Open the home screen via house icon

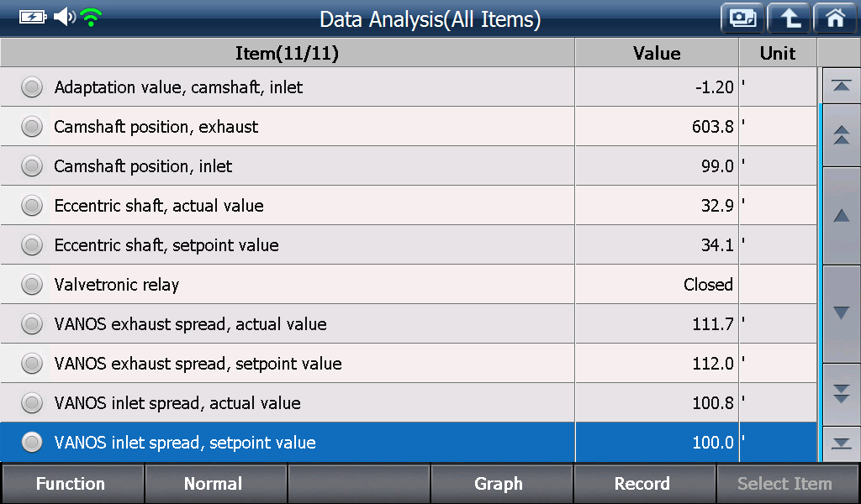pyautogui.click(x=835, y=18)
